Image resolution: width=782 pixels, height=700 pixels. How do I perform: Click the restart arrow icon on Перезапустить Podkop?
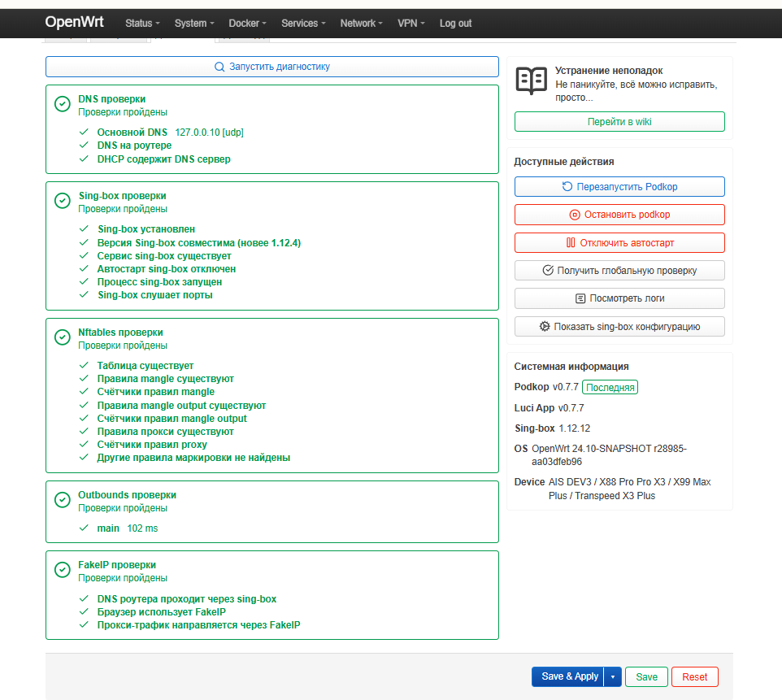(567, 187)
